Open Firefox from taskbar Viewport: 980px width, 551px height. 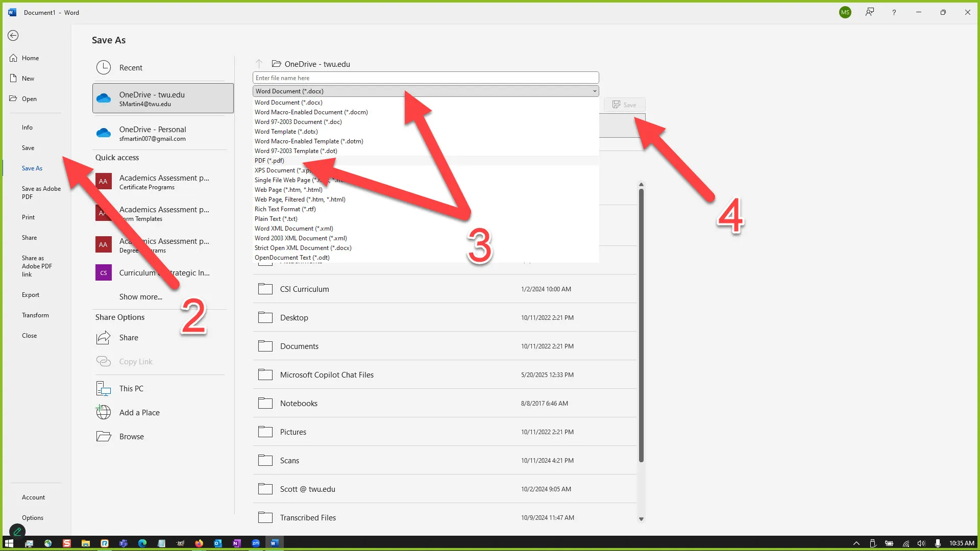(199, 543)
